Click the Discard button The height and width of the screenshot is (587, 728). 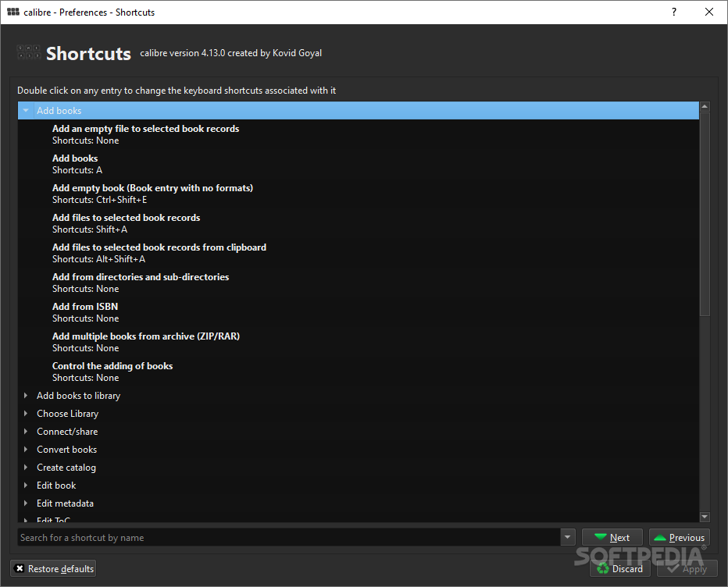621,568
